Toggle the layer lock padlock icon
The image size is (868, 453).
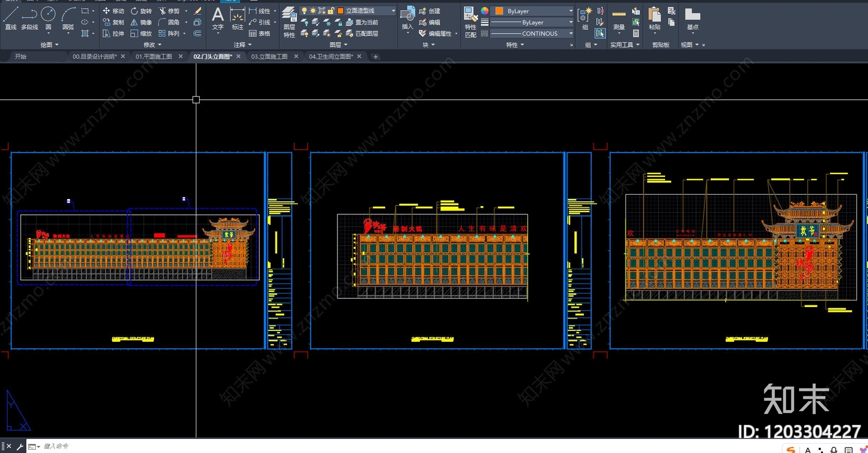tap(330, 11)
